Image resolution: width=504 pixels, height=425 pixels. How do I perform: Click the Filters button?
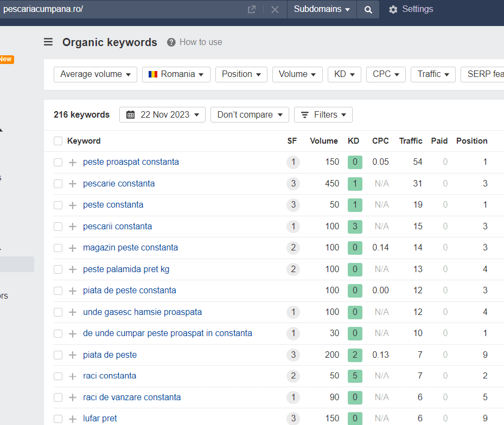323,114
